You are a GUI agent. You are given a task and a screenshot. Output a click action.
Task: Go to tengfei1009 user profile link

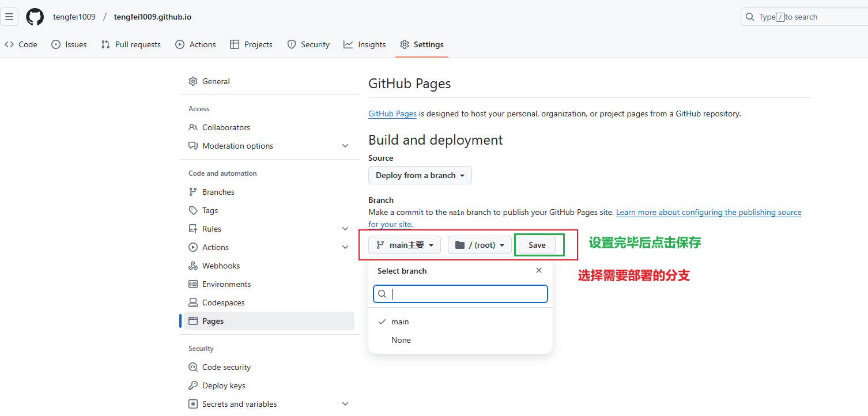tap(74, 17)
